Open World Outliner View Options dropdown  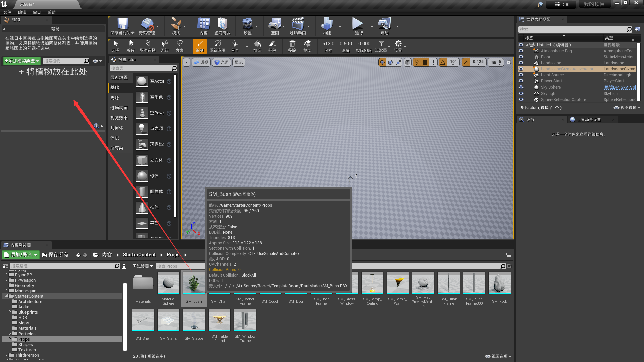pyautogui.click(x=627, y=108)
